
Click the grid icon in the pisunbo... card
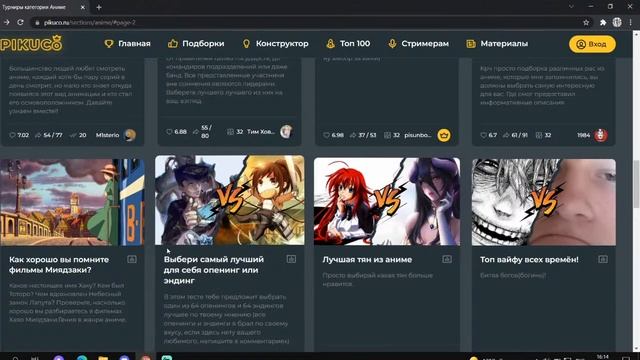click(x=387, y=135)
